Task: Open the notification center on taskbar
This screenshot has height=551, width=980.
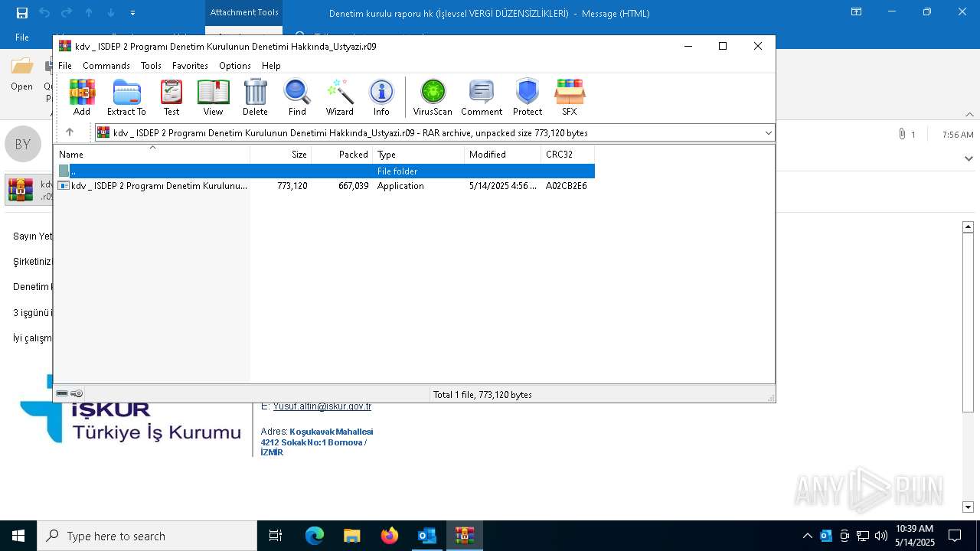Action: tap(955, 536)
